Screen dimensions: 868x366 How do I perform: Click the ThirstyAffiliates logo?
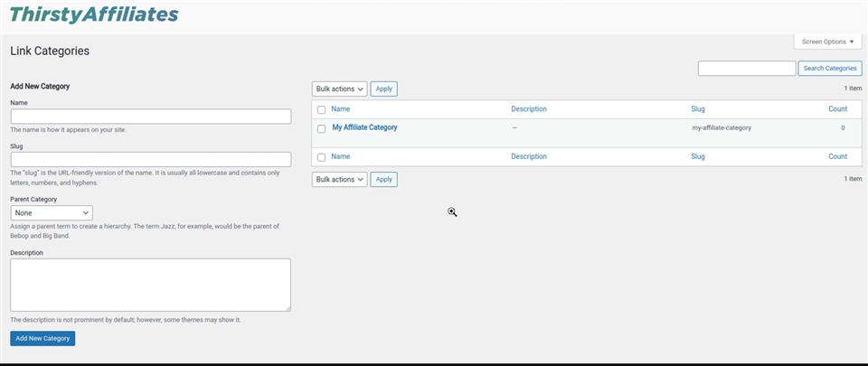pos(94,14)
